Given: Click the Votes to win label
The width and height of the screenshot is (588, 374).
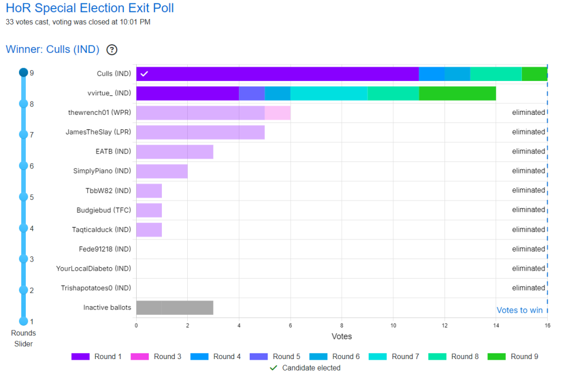Looking at the screenshot, I should coord(519,310).
